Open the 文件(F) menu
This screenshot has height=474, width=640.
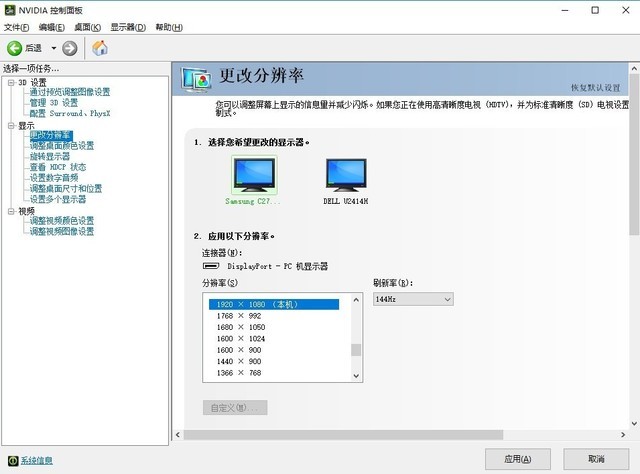pos(16,27)
